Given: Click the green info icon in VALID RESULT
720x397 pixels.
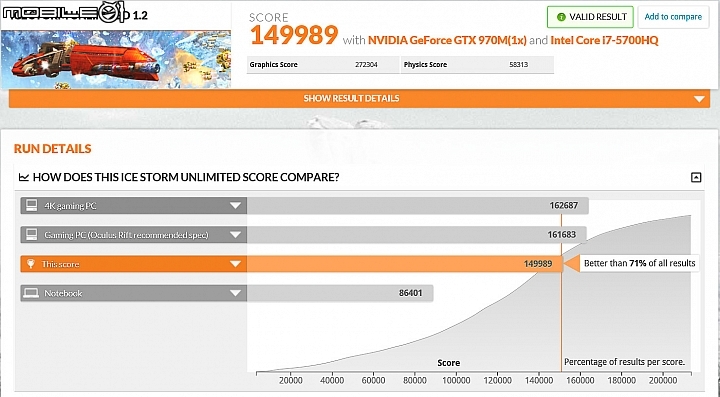Looking at the screenshot, I should pos(561,17).
